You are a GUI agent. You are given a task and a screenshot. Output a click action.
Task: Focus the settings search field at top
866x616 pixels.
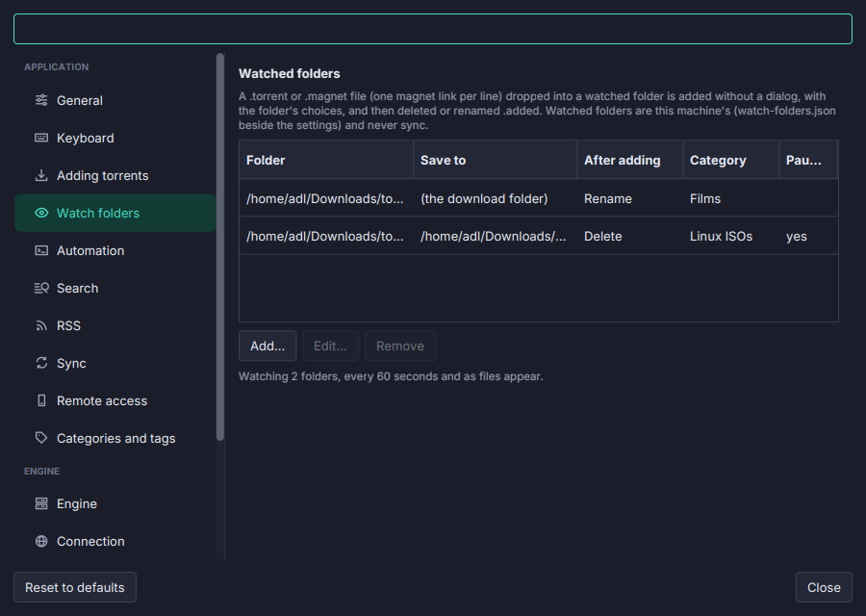click(433, 29)
